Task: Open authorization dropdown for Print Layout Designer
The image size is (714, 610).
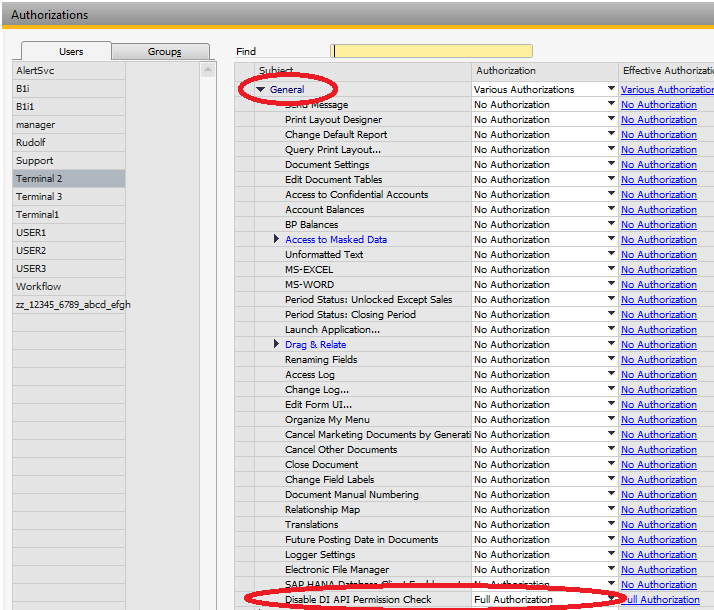Action: 611,120
